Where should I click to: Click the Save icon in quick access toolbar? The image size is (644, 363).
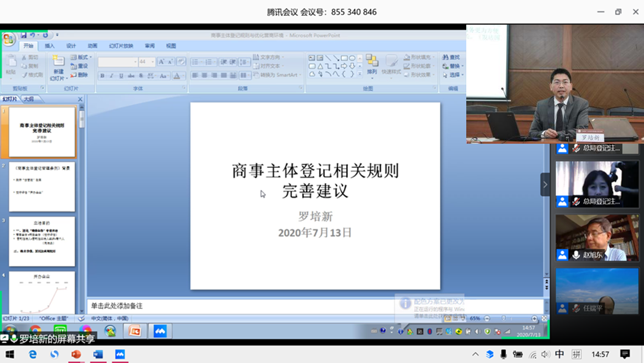click(24, 35)
